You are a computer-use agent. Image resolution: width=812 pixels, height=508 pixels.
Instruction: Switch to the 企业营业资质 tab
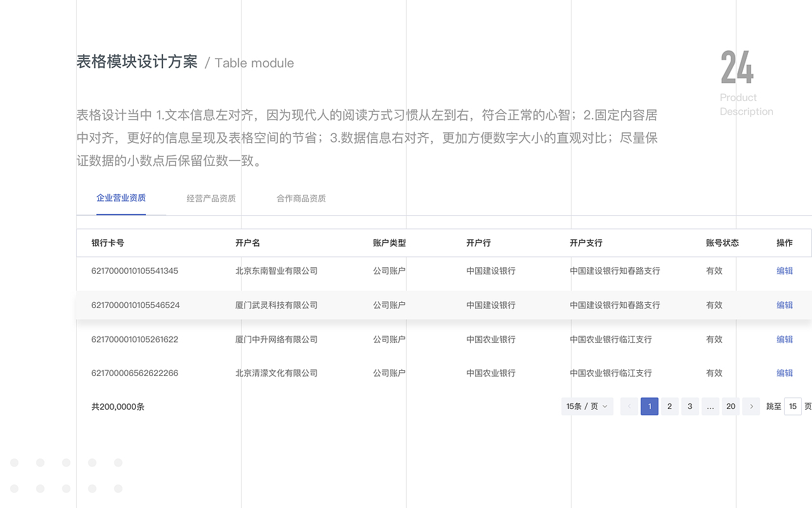(x=121, y=198)
